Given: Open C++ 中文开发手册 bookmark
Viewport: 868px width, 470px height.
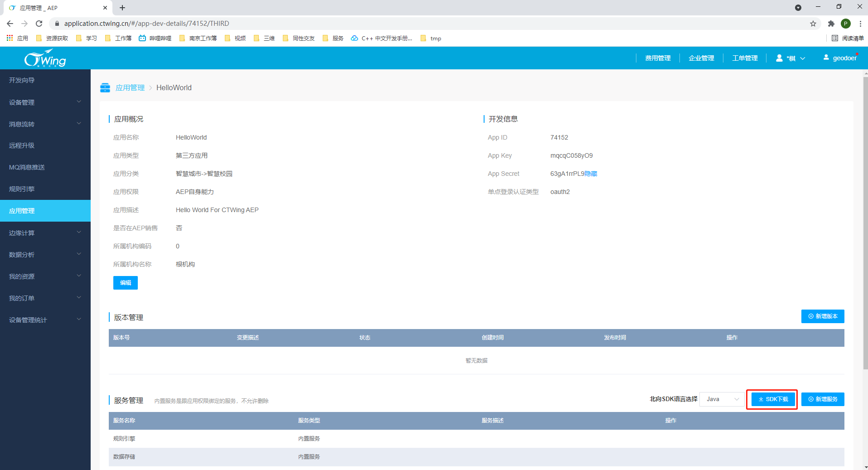Looking at the screenshot, I should click(x=382, y=38).
